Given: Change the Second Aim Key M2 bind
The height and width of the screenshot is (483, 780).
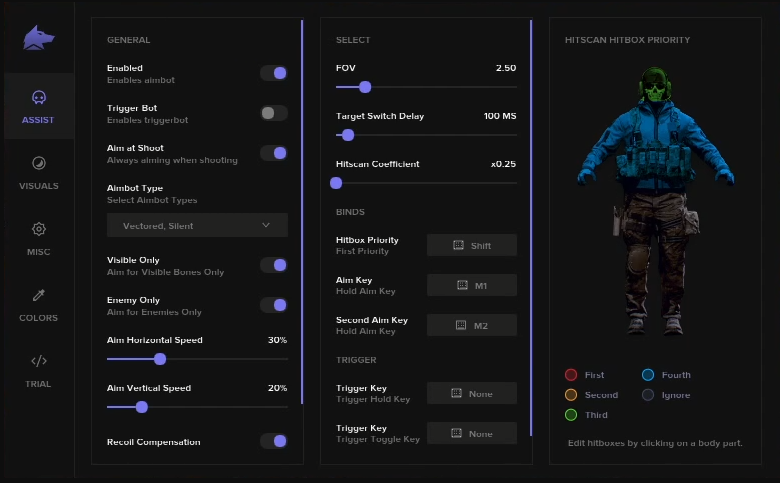Looking at the screenshot, I should point(472,325).
